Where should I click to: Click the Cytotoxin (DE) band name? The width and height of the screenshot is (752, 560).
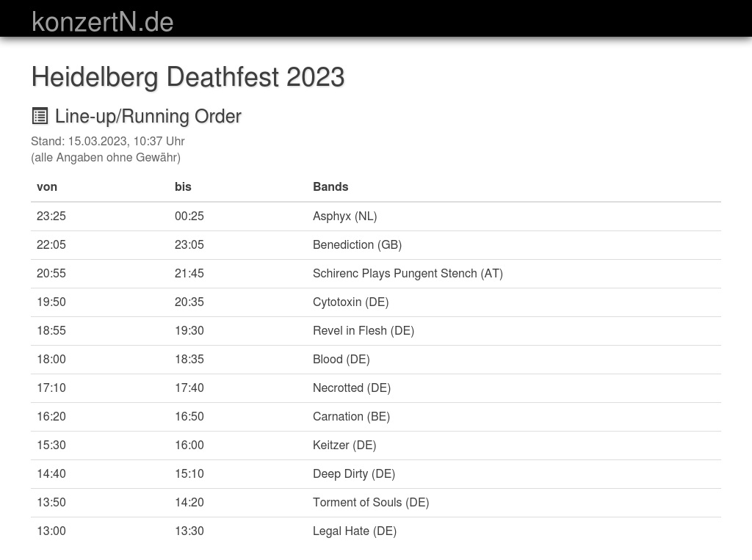tap(350, 302)
